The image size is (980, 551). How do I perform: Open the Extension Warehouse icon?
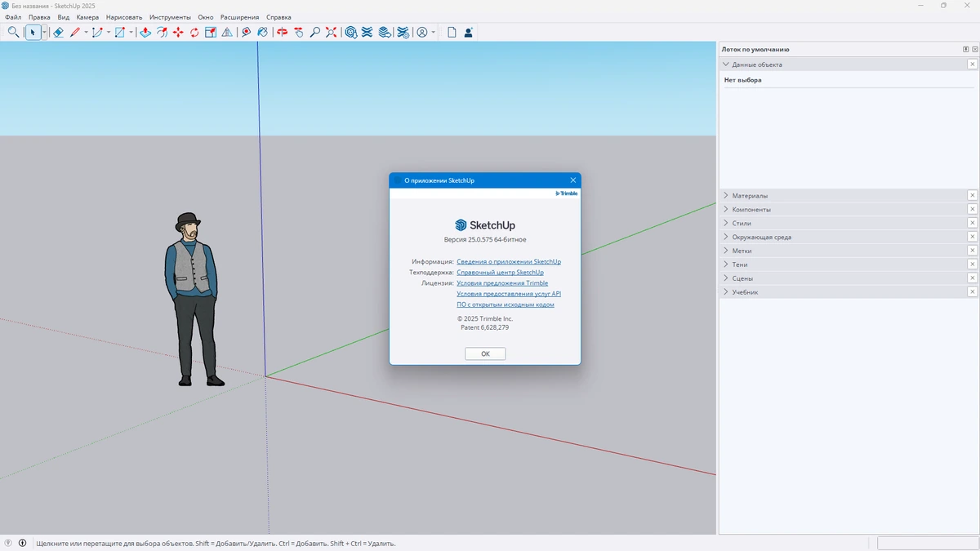click(367, 33)
